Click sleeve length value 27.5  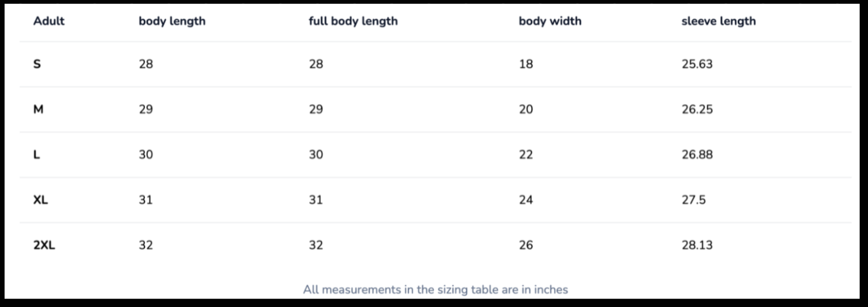(693, 200)
